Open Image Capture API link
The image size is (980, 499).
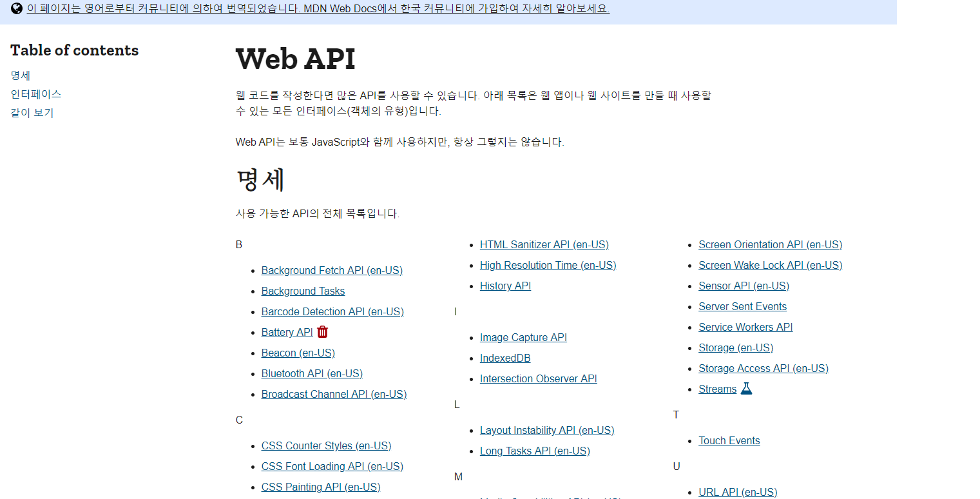[523, 337]
